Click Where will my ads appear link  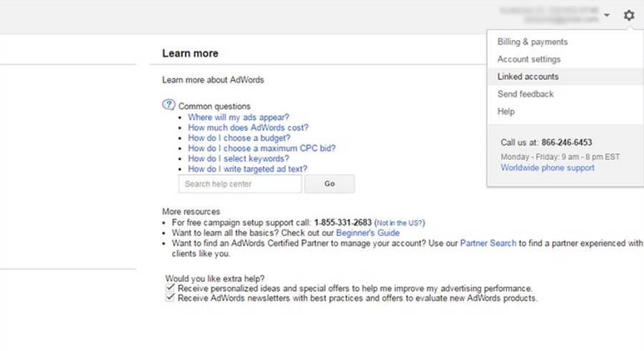click(238, 117)
